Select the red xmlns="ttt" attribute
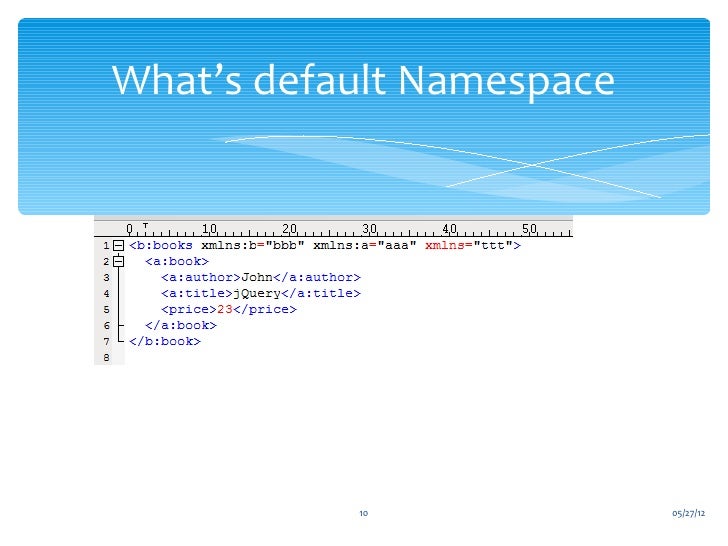 point(469,246)
